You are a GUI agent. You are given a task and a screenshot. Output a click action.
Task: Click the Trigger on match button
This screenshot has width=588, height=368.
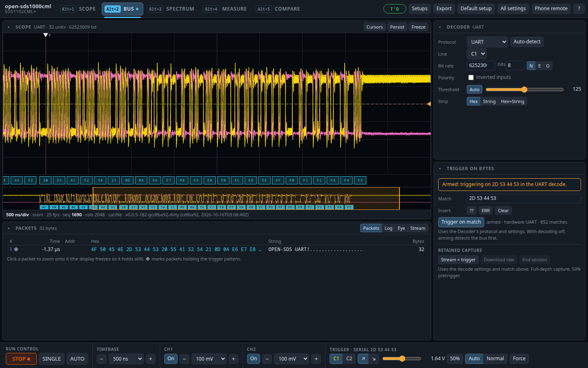coord(461,222)
